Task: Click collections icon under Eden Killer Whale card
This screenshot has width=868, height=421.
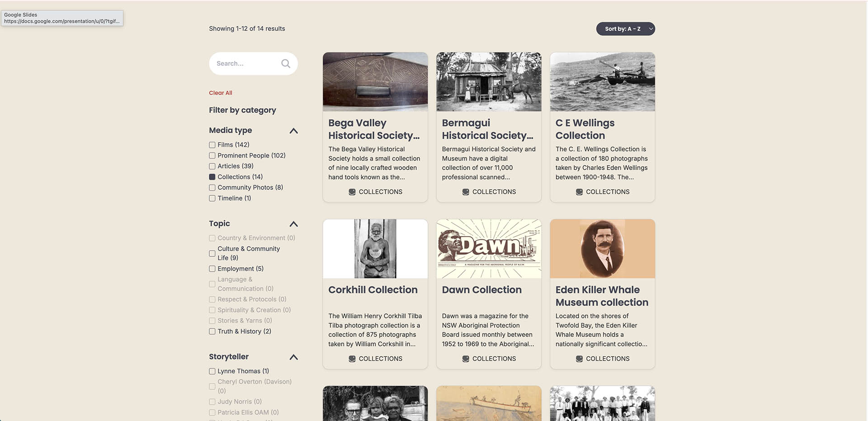Action: point(579,359)
